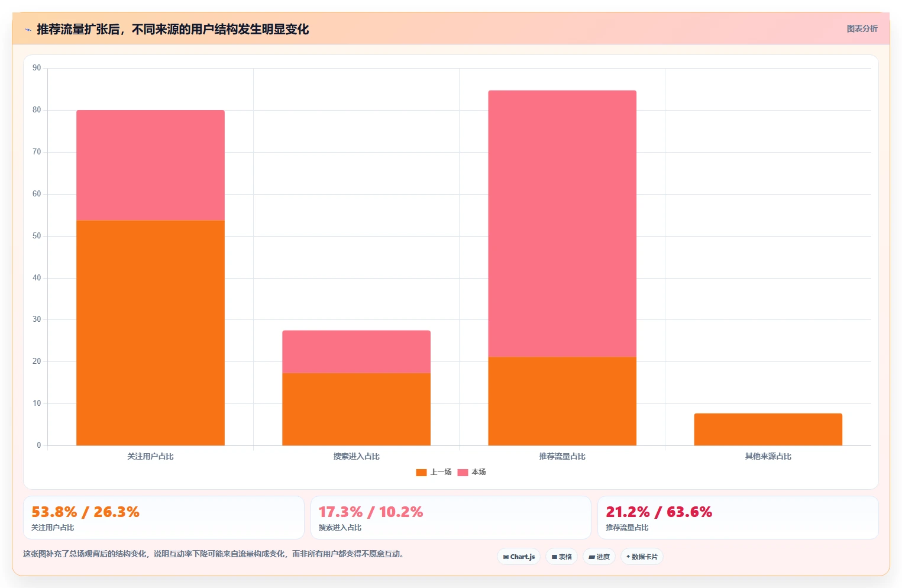Viewport: 902px width, 588px height.
Task: Click the orange 关注用户占比 bar segment
Action: pos(150,333)
